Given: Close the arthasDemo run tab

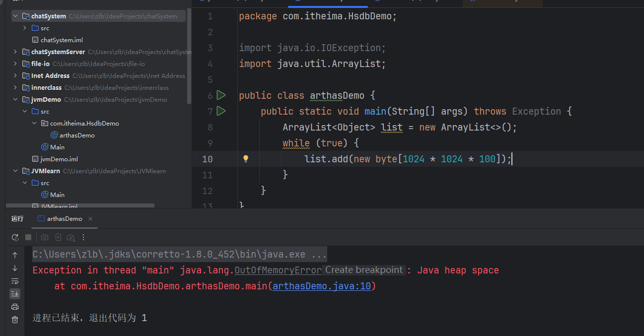Looking at the screenshot, I should [90, 219].
